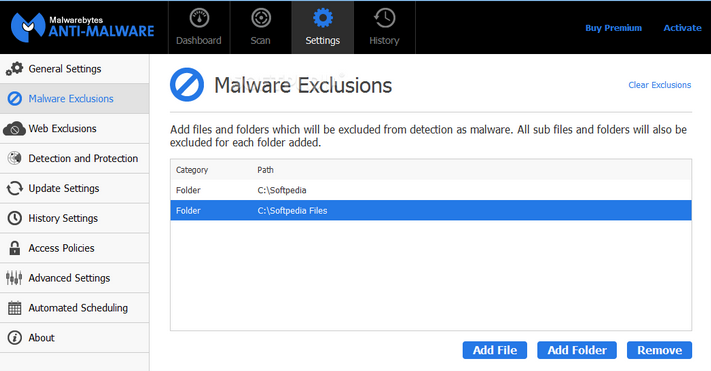The width and height of the screenshot is (711, 371).
Task: Click Folder cell in C:\Softpedia row
Action: pos(188,190)
